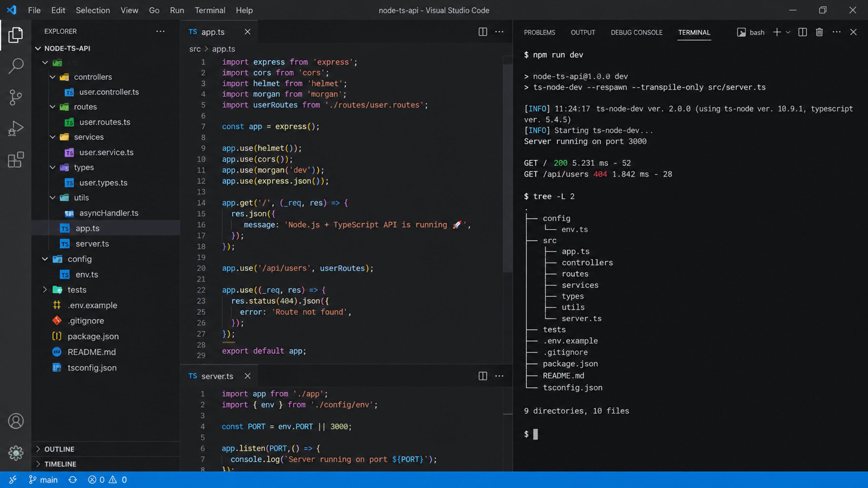
Task: Switch to the PROBLEMS tab
Action: (539, 33)
